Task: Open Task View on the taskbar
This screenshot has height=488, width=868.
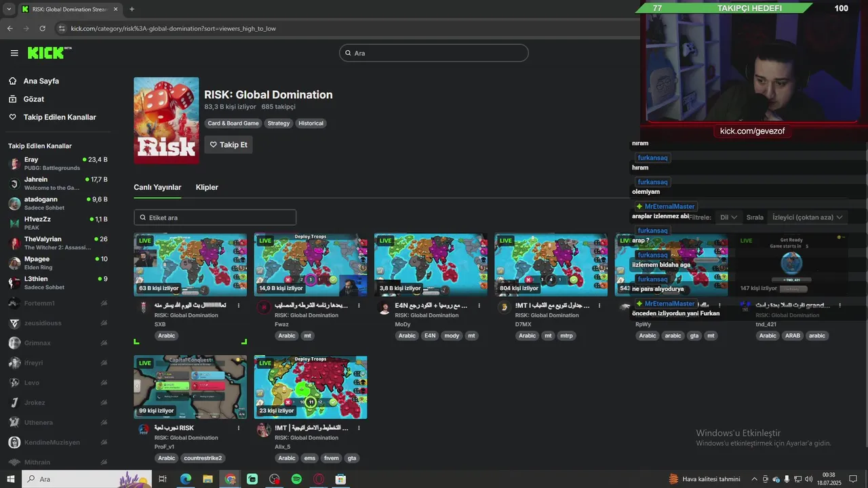Action: [163, 479]
